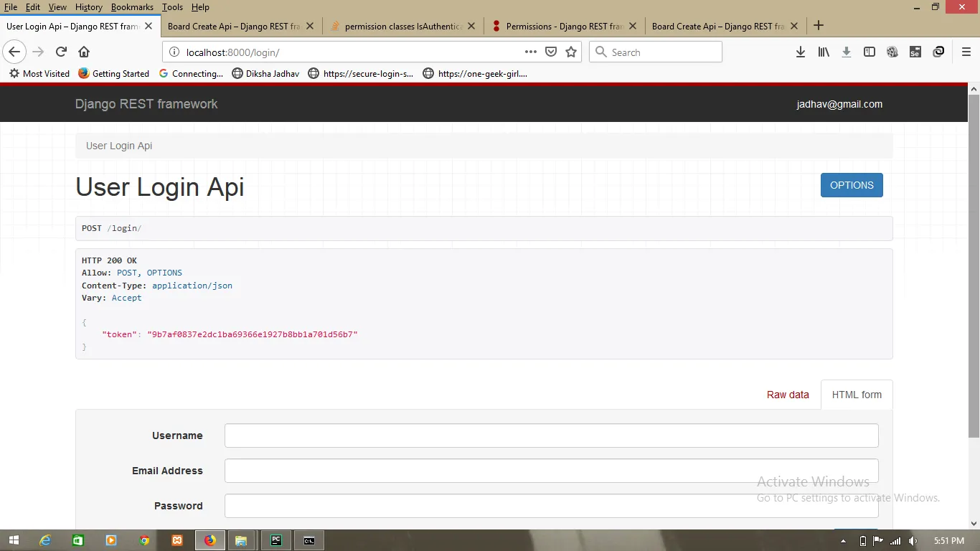Open the Help menu

pyautogui.click(x=200, y=6)
